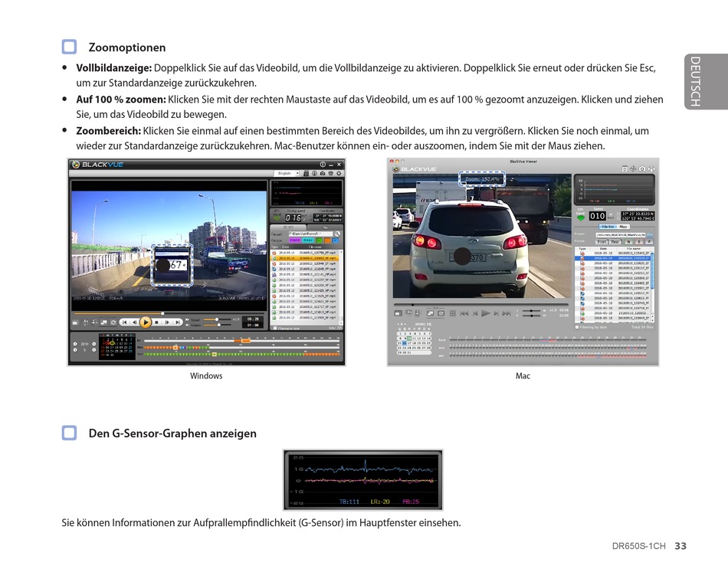Open the About info icon in Windows viewer
728x582 pixels.
click(x=323, y=165)
